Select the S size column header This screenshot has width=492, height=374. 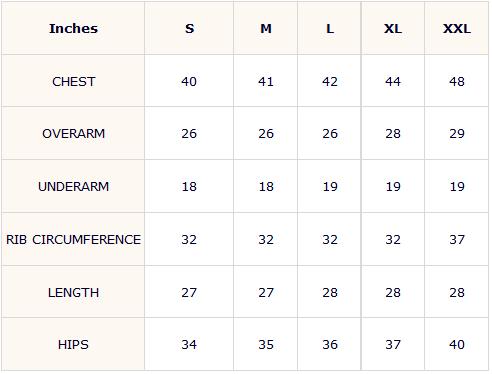(189, 29)
